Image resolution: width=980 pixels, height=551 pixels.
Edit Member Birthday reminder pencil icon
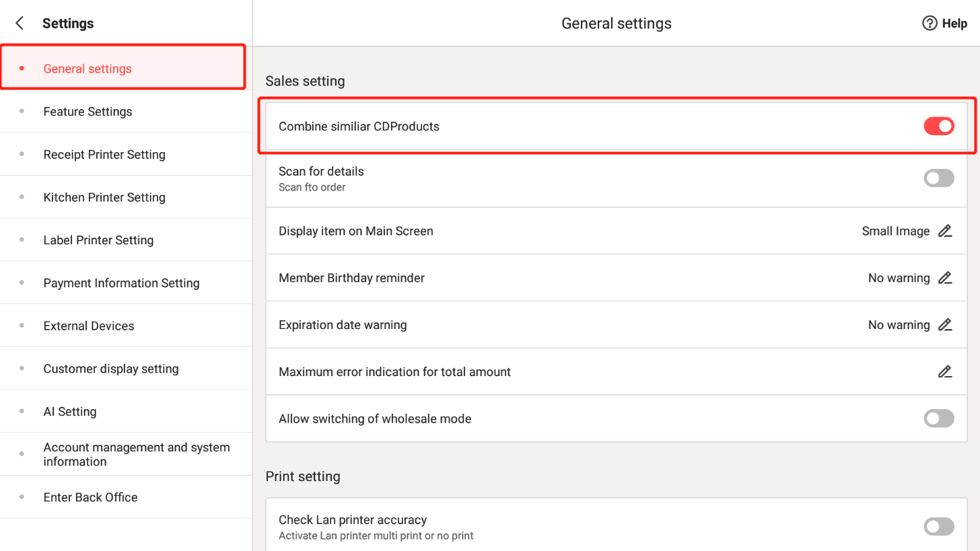tap(945, 278)
